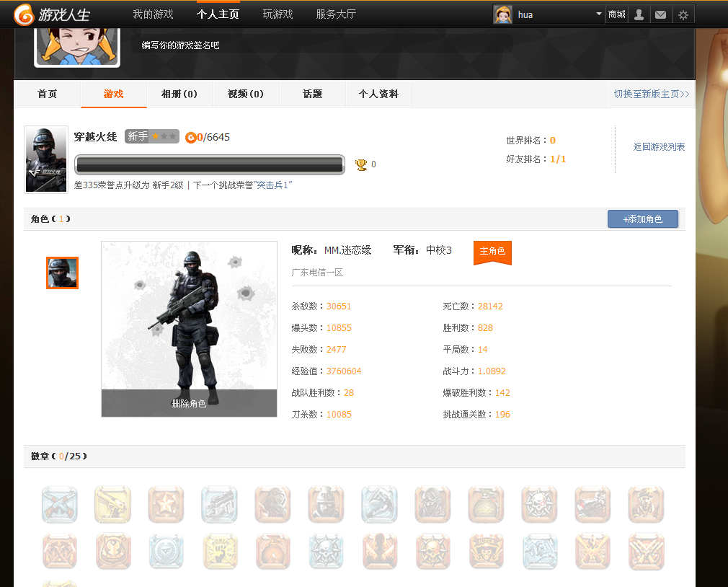Click the 世界排名 value 0
Screen dimensions: 728x587
click(553, 140)
